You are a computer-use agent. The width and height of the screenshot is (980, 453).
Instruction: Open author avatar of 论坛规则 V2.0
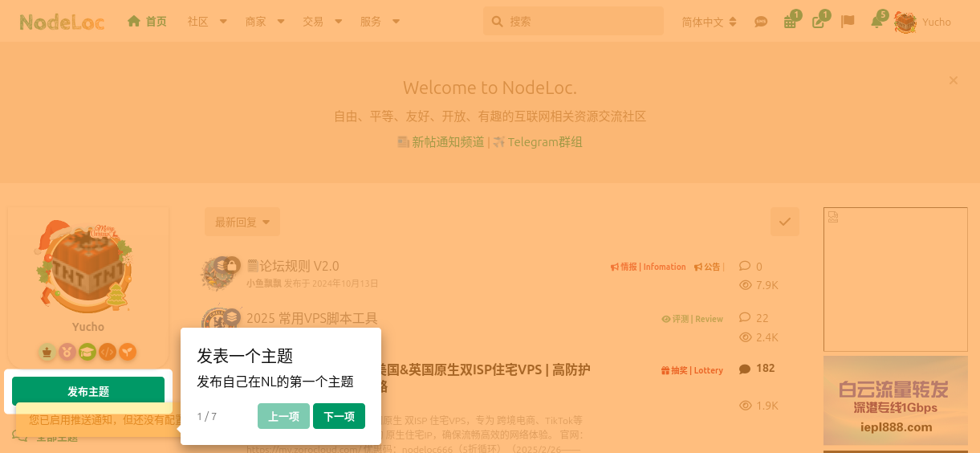point(218,273)
